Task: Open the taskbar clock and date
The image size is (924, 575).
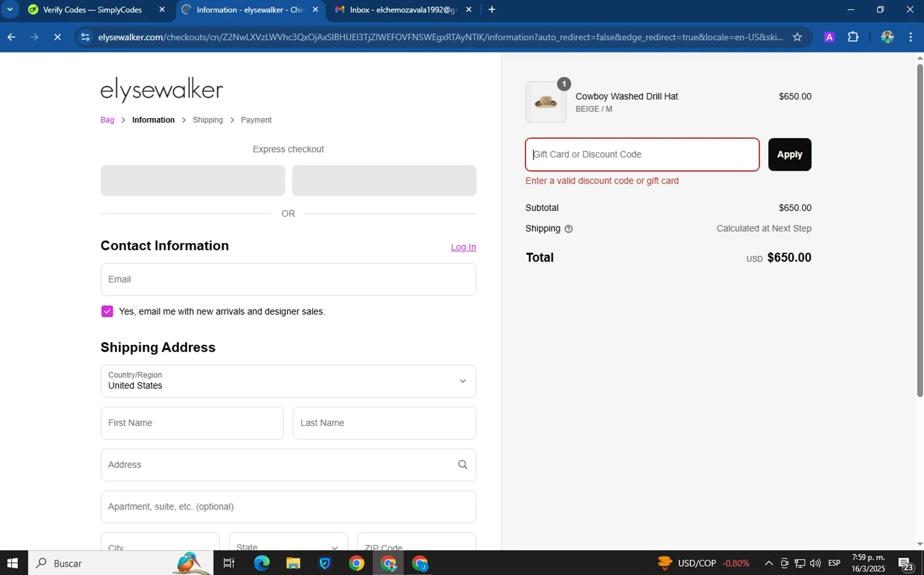Action: tap(868, 563)
